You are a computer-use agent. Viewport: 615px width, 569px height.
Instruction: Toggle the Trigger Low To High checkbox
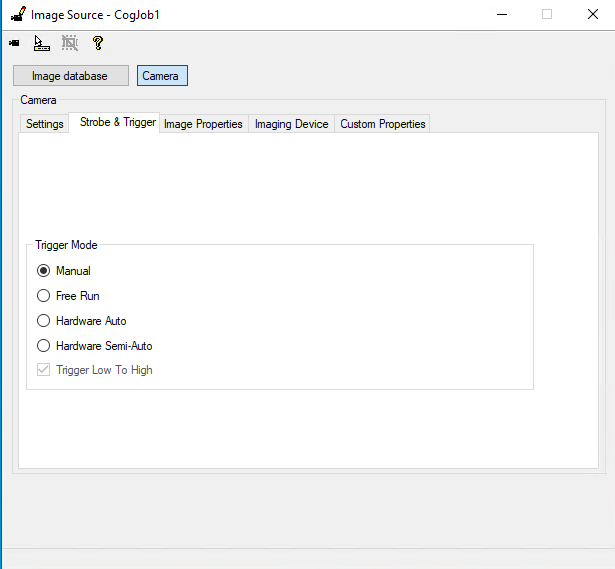click(43, 370)
